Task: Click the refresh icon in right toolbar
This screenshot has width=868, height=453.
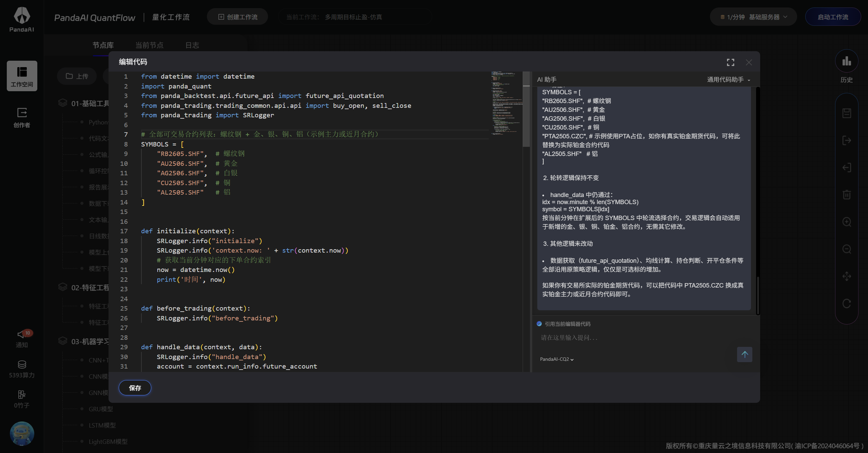Action: (847, 303)
